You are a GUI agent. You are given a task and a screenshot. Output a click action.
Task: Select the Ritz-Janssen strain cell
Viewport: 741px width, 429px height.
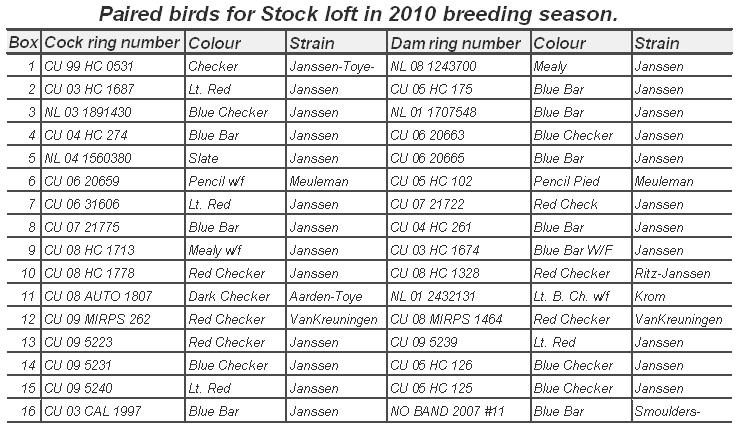682,273
